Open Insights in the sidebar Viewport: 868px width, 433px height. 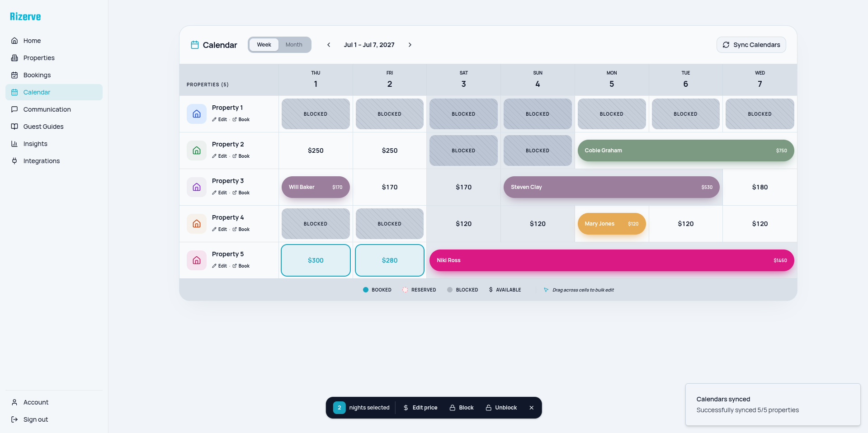(54, 144)
